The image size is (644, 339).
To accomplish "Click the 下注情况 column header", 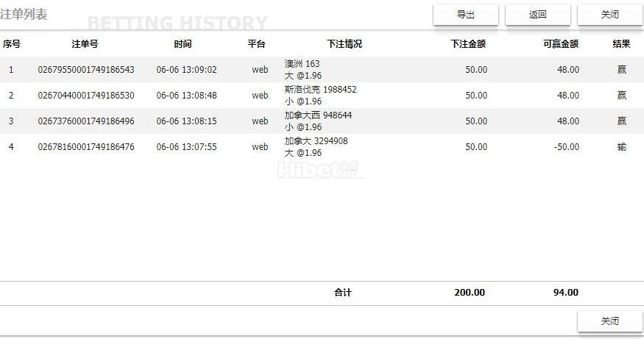I will click(x=344, y=44).
